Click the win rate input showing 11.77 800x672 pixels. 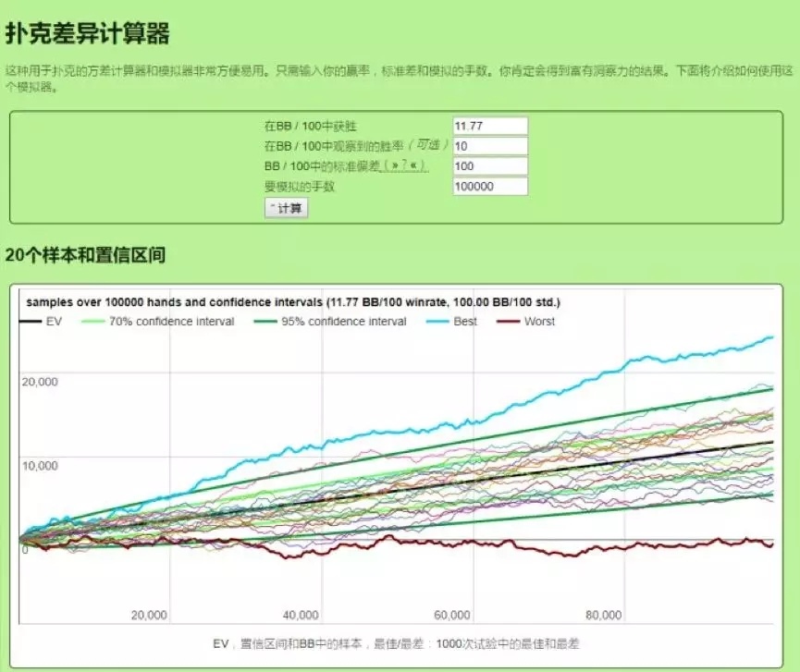point(490,126)
